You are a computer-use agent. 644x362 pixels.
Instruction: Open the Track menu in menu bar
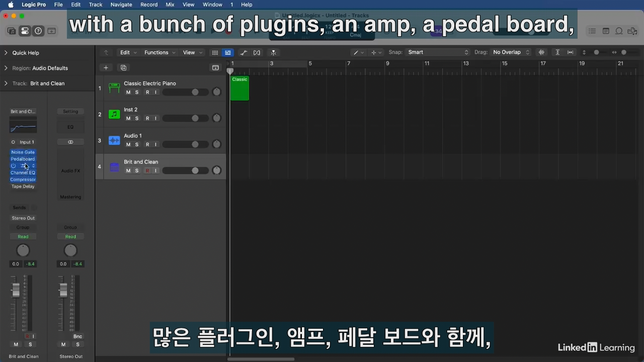(x=96, y=5)
